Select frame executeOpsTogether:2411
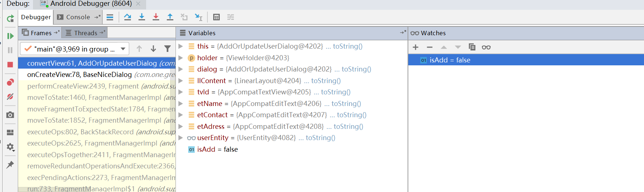Image resolution: width=644 pixels, height=192 pixels. [x=97, y=155]
